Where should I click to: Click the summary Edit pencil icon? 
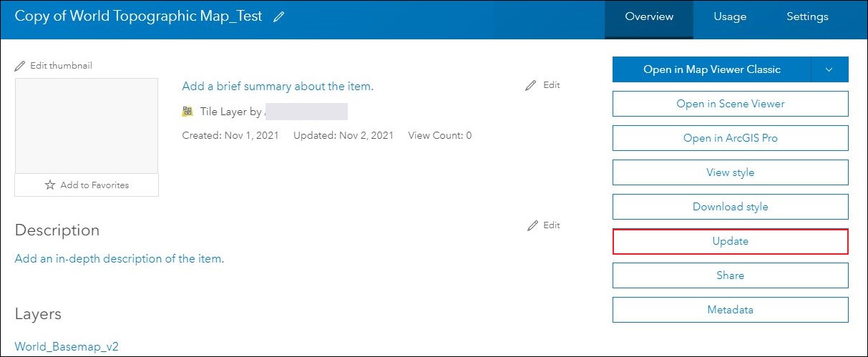[x=530, y=85]
